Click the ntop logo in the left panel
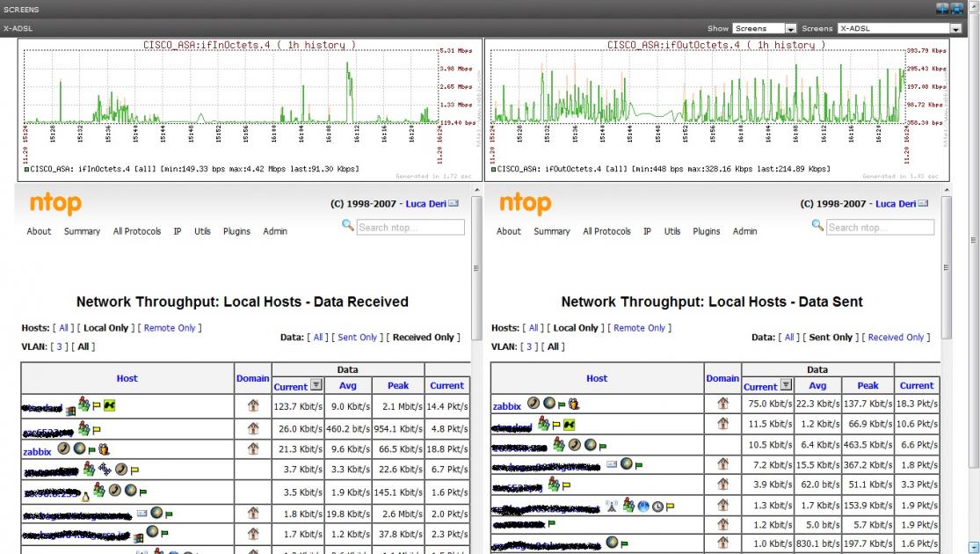Screen dimensions: 980x554 (55, 204)
